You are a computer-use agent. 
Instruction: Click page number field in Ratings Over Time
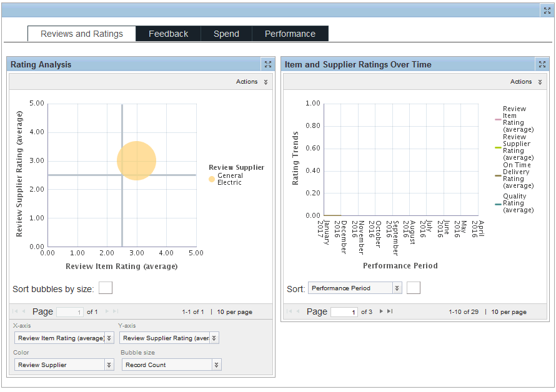(x=344, y=312)
